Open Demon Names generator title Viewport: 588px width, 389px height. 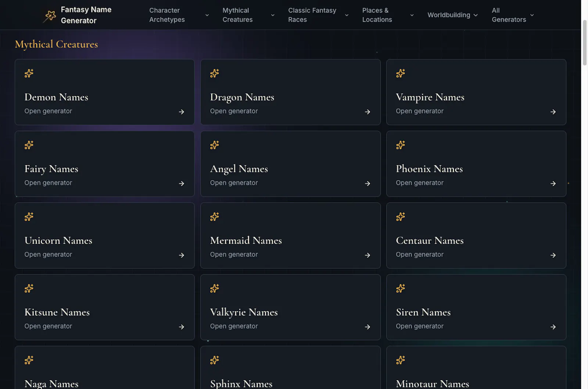coord(56,97)
